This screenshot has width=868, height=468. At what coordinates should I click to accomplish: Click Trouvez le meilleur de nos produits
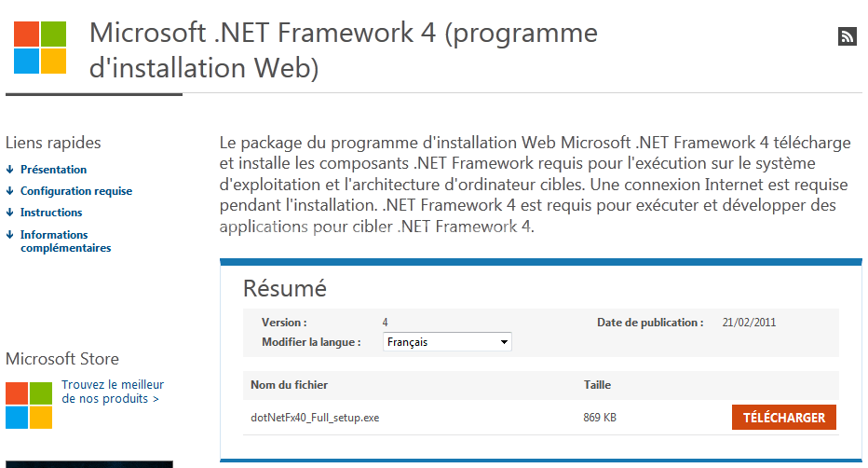click(x=113, y=392)
